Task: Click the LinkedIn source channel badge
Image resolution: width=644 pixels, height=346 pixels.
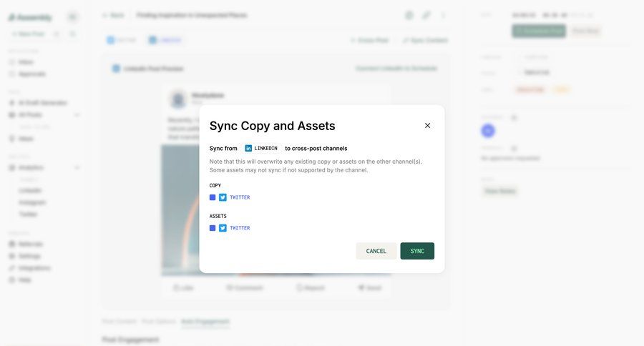Action: [261, 148]
